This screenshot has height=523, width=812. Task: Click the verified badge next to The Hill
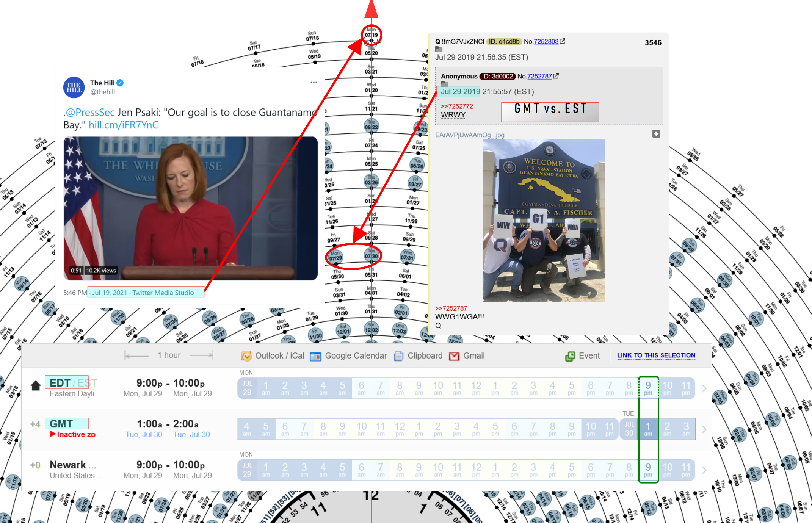pyautogui.click(x=120, y=83)
